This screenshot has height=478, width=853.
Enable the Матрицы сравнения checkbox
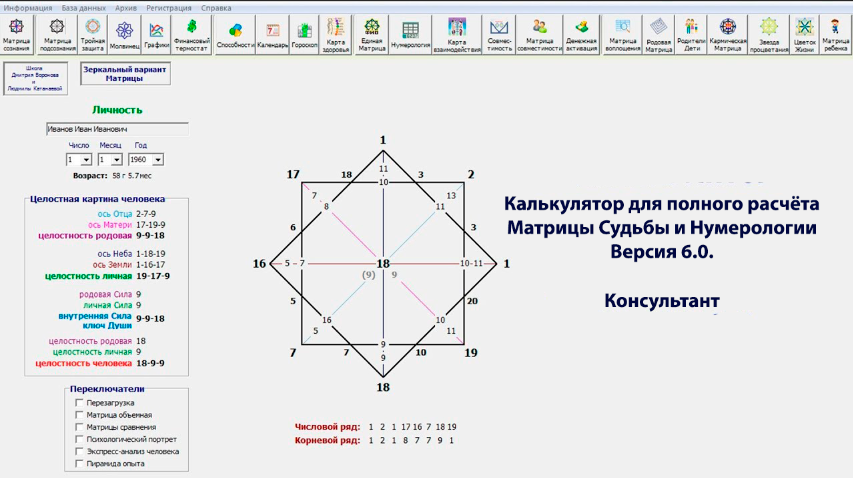79,427
